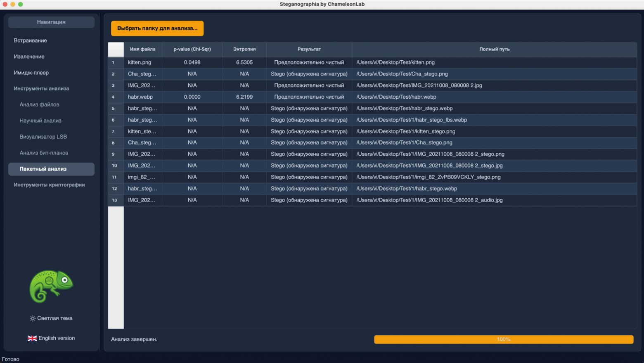Viewport: 644px width, 363px height.
Task: Switch to English version
Action: 51,338
